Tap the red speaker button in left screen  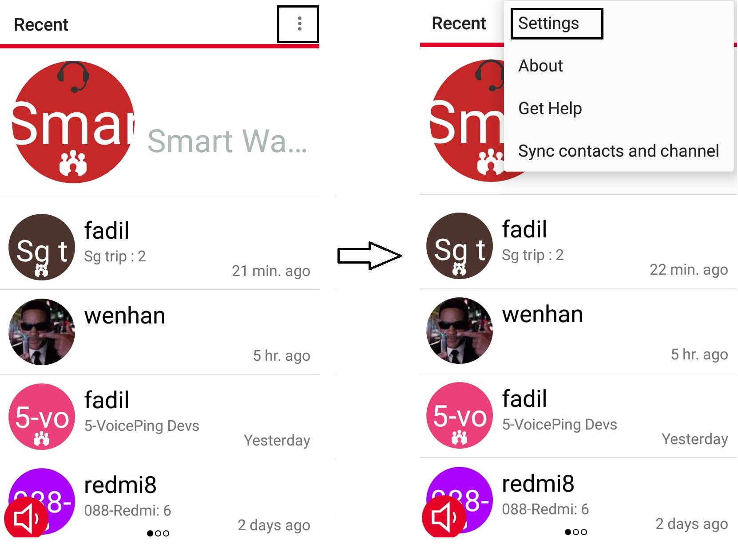[x=26, y=517]
